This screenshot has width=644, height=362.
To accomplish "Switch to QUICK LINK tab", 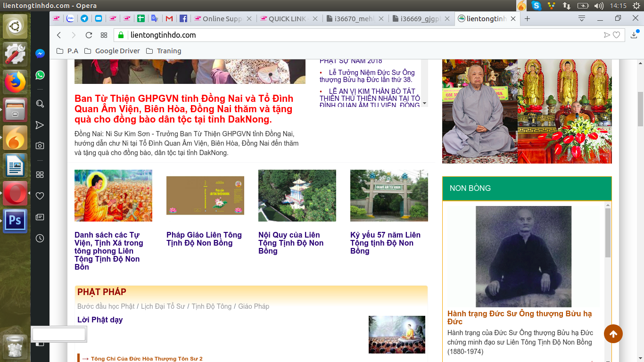I will (x=290, y=19).
